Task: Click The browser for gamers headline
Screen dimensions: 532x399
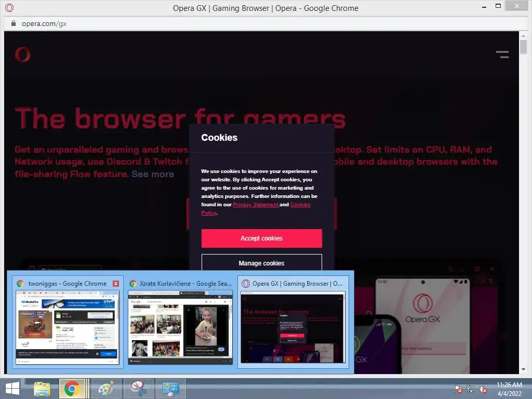Action: 180,118
